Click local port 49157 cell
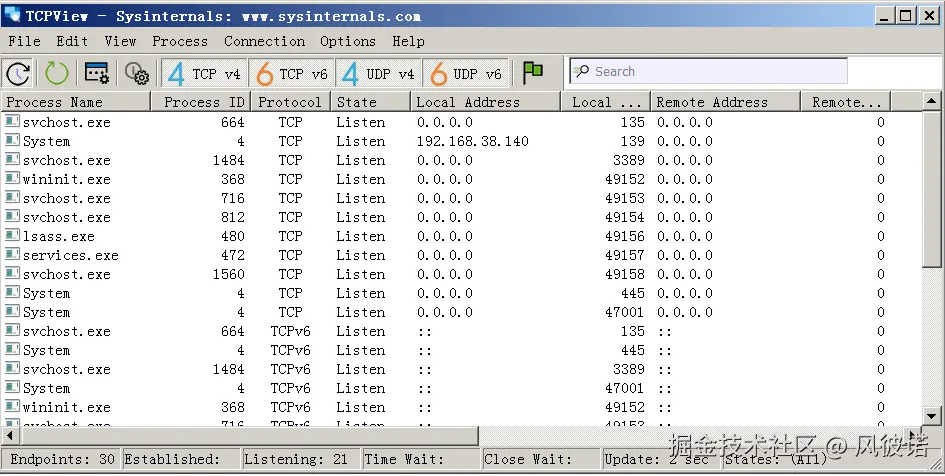 (625, 255)
